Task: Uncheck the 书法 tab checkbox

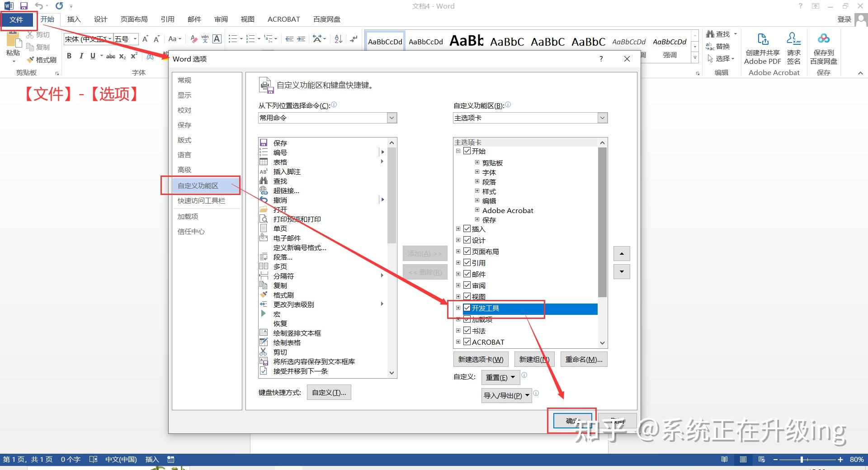Action: click(467, 331)
